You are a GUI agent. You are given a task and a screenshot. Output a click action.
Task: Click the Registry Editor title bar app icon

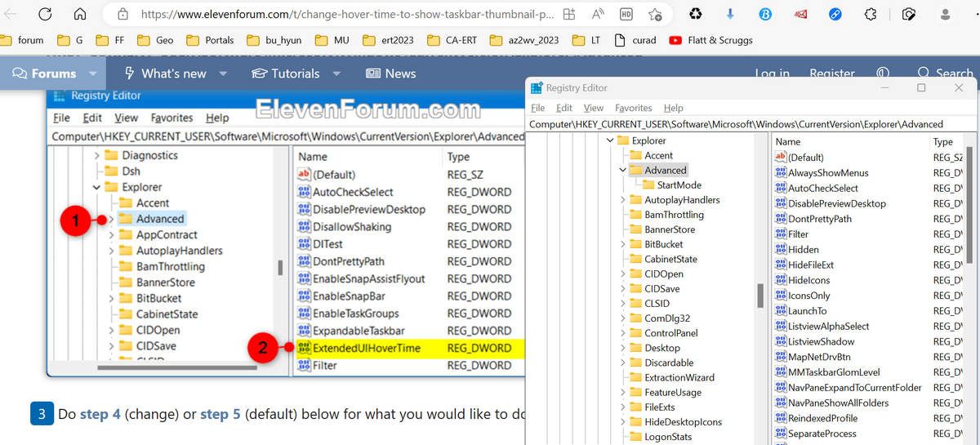point(537,88)
